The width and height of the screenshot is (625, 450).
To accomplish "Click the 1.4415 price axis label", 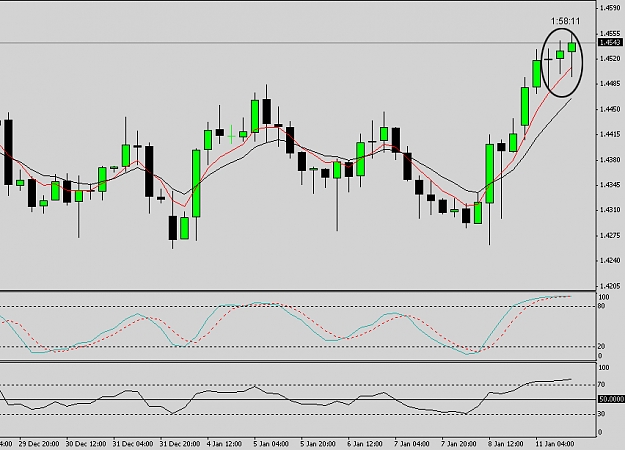I will coord(611,134).
